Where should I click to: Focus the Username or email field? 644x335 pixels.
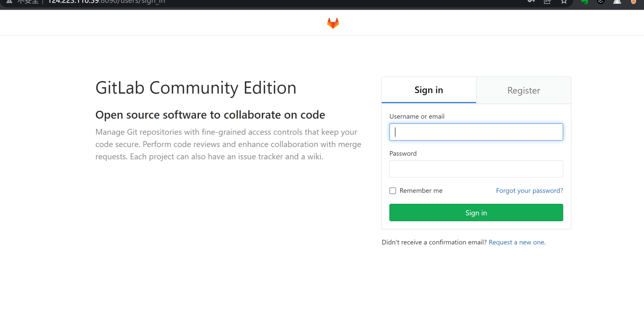coord(476,132)
